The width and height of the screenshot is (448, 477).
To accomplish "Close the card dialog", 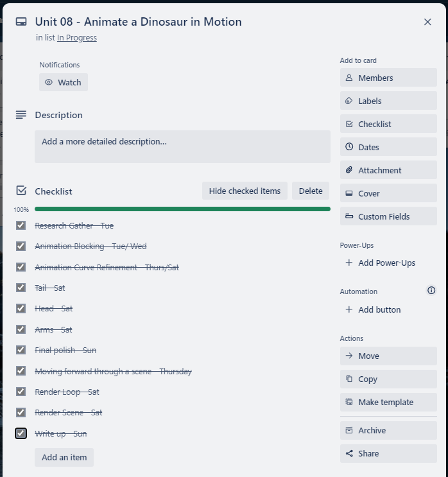I will (x=427, y=22).
